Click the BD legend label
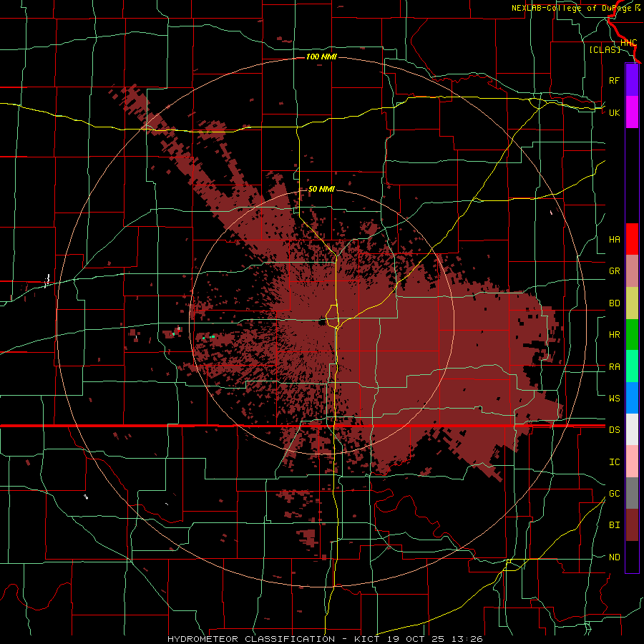Viewport: 644px width, 644px height. pyautogui.click(x=614, y=303)
